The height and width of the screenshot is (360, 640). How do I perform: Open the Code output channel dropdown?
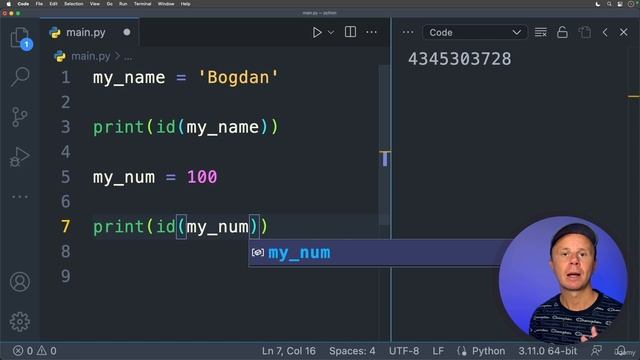pyautogui.click(x=475, y=32)
